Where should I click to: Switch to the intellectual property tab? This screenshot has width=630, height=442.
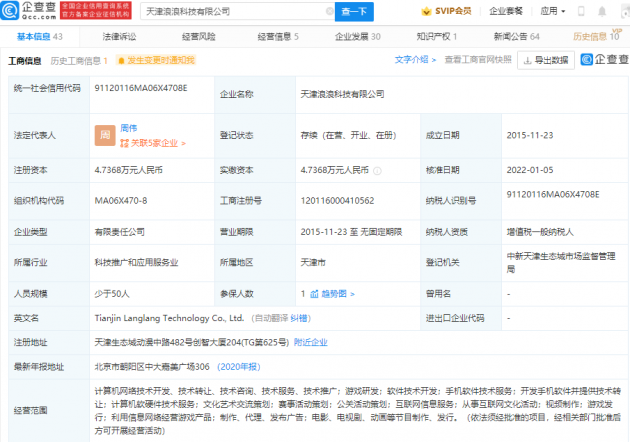[432, 36]
